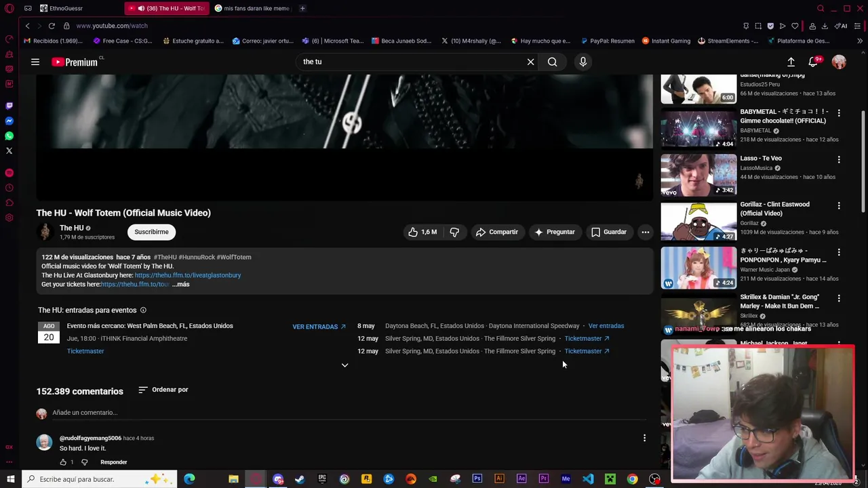
Task: Open The HU channel avatar
Action: (x=45, y=232)
